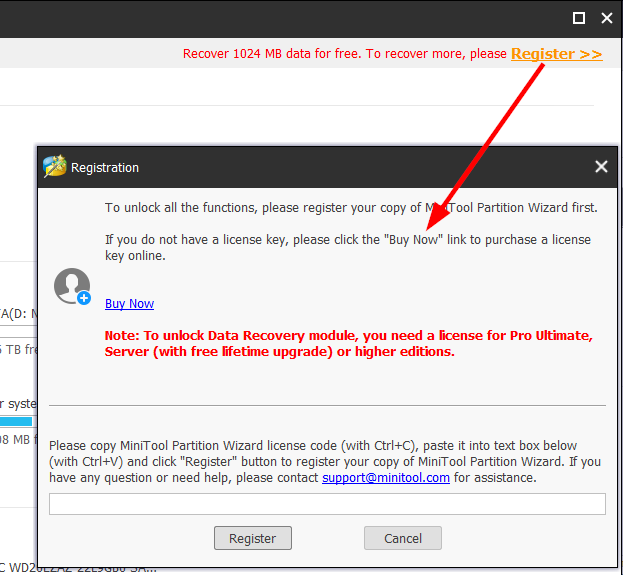Viewport: 623px width, 575px height.
Task: Maximize the main application window
Action: pyautogui.click(x=578, y=18)
